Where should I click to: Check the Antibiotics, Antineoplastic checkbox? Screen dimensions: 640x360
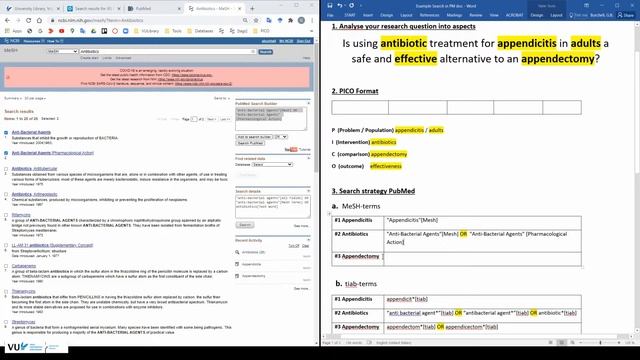(6, 194)
